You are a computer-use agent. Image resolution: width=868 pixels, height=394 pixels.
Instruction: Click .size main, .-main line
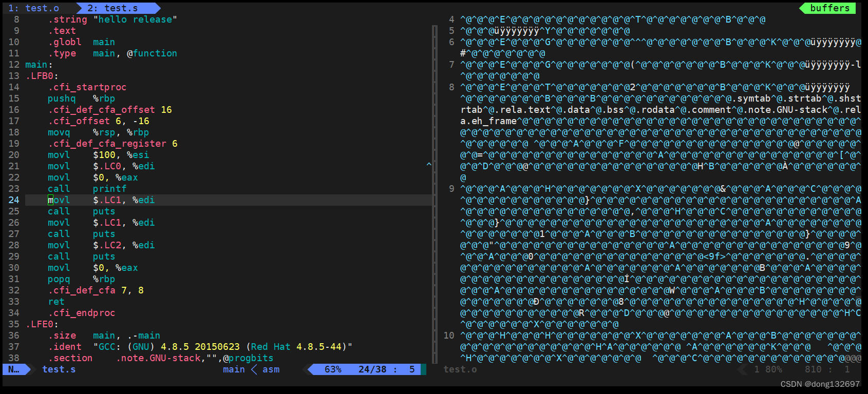pyautogui.click(x=104, y=336)
